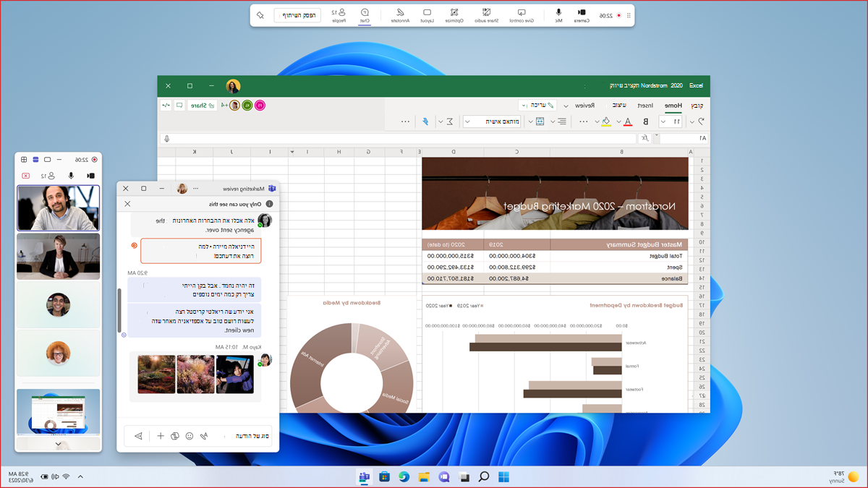Expand more ribbon tabs chevron next to Review
Screen dimensions: 868x488
566,106
